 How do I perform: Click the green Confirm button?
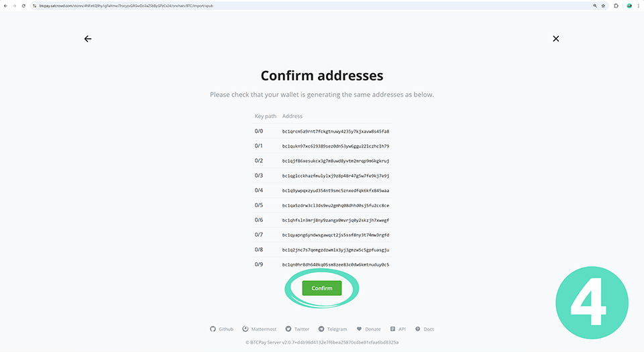tap(321, 288)
